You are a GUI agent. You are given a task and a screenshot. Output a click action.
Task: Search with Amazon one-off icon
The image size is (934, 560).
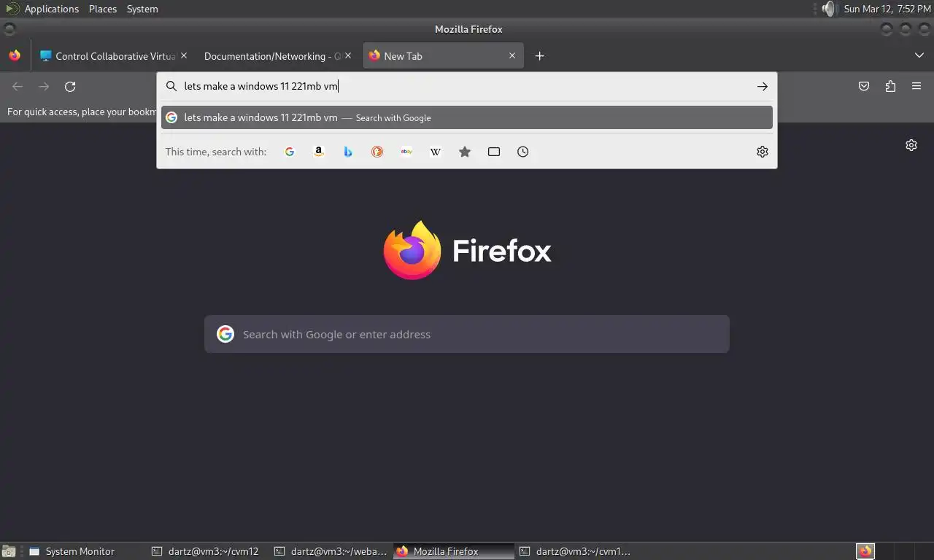[x=319, y=152]
